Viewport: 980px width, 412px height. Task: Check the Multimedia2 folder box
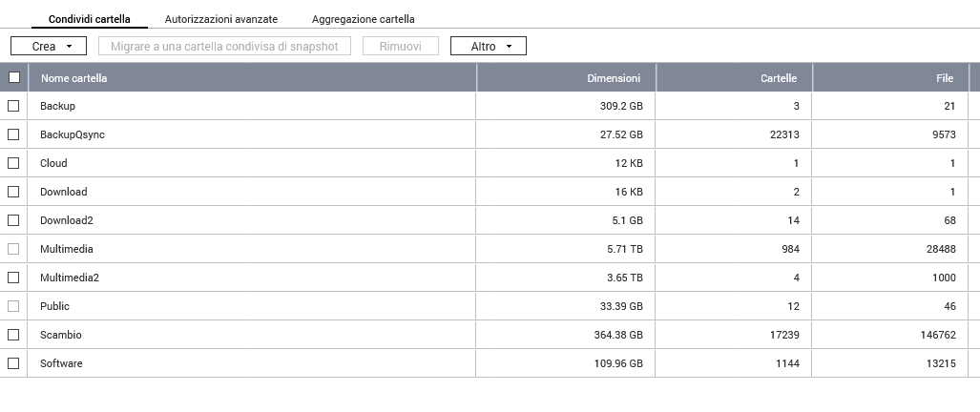(x=13, y=278)
